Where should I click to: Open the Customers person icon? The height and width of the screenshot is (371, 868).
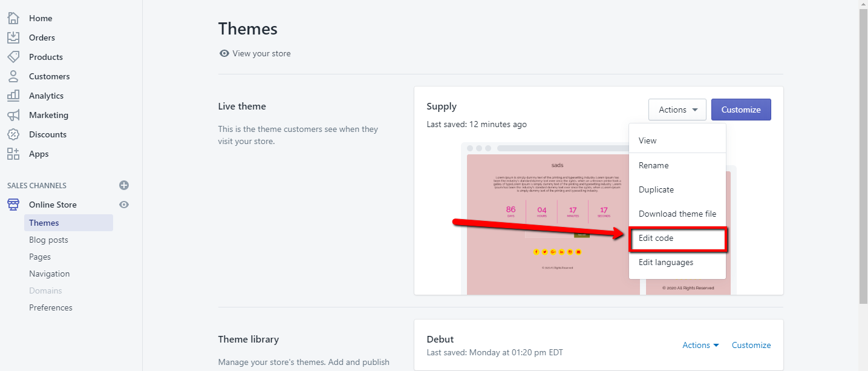[x=13, y=76]
